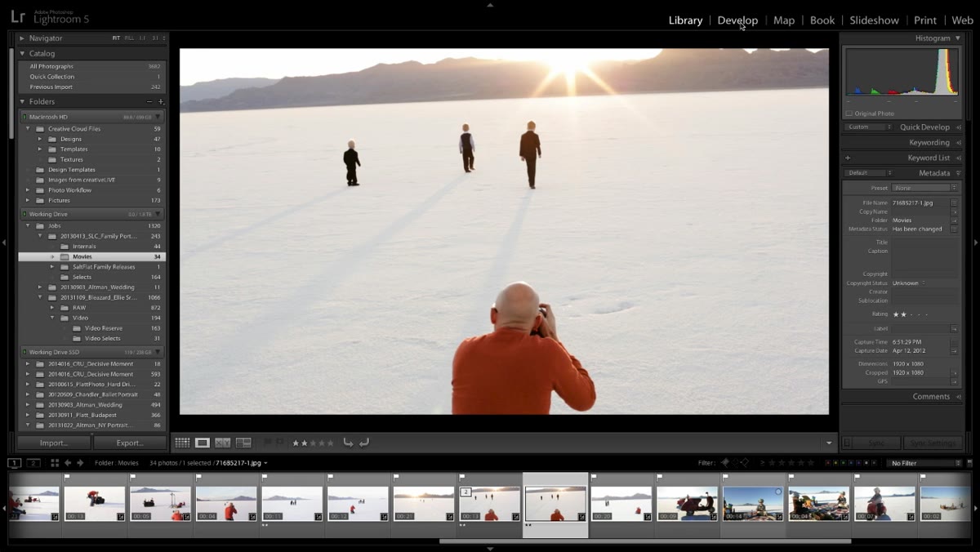Click the Sync button
Image resolution: width=980 pixels, height=552 pixels.
point(876,443)
